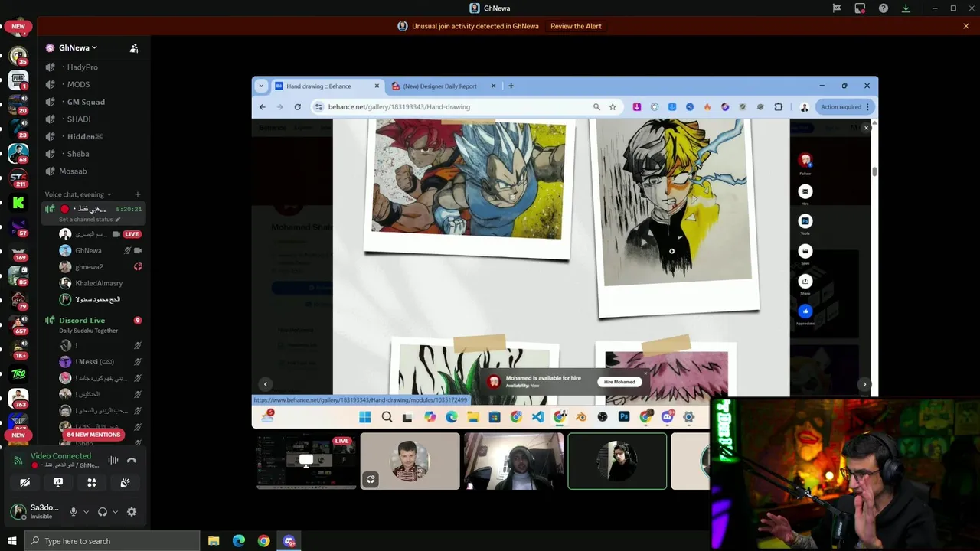Click Hire envelope icon on Behance
This screenshot has width=980, height=551.
coord(805,191)
